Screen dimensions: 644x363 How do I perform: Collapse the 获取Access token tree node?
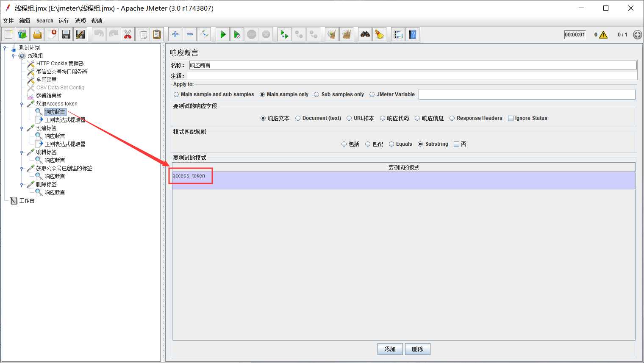[x=22, y=104]
